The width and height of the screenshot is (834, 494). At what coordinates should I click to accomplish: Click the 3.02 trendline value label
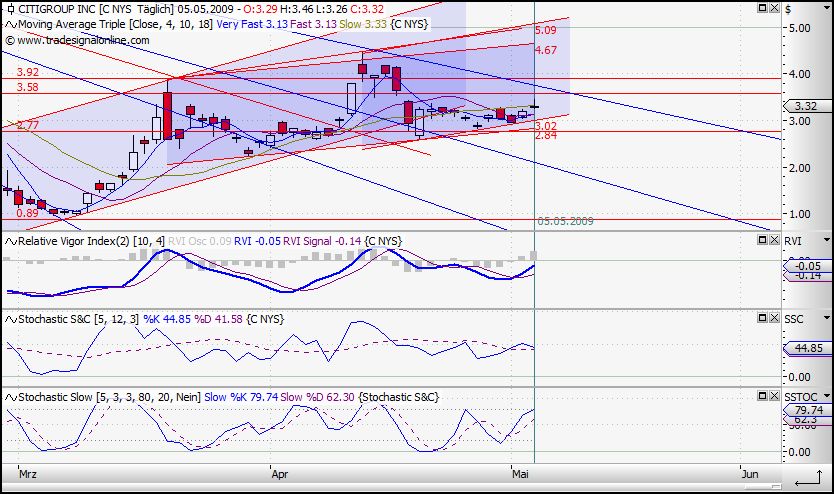coord(546,125)
